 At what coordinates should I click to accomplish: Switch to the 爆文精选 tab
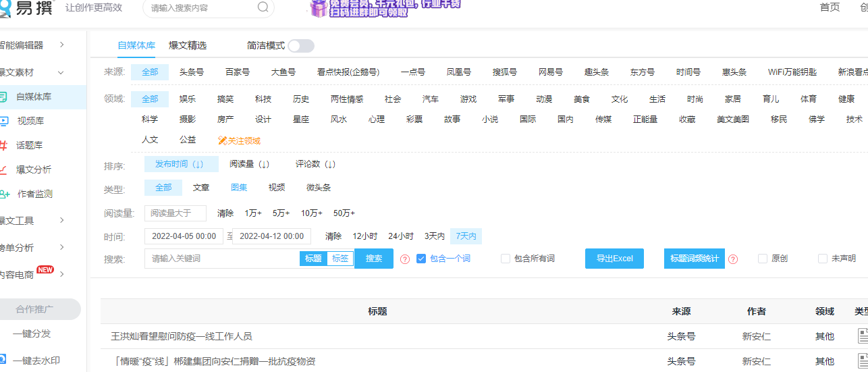coord(188,46)
